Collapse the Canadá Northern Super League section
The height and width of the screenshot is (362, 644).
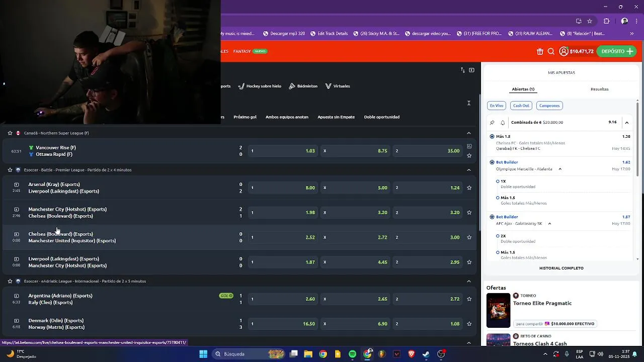pos(468,133)
